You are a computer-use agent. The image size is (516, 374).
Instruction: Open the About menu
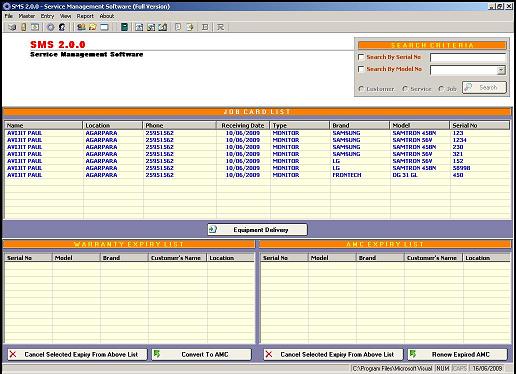tap(107, 16)
